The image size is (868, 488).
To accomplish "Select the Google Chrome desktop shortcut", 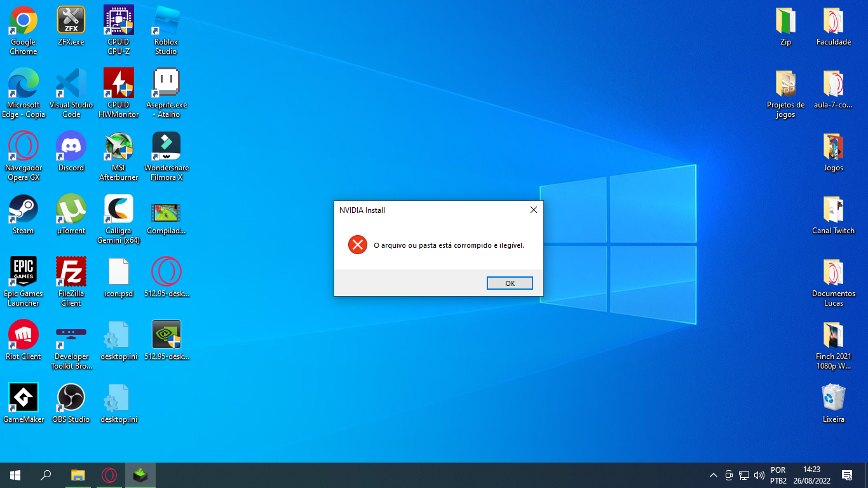I will [24, 30].
